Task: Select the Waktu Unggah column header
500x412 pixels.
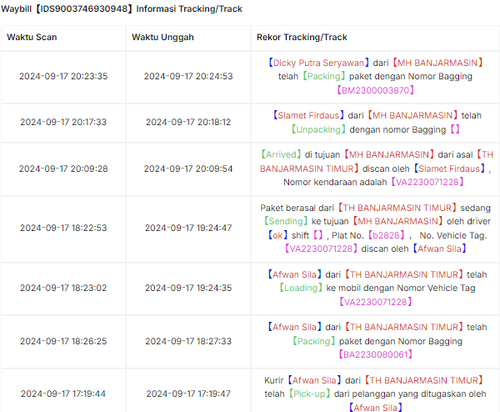Action: pyautogui.click(x=163, y=37)
